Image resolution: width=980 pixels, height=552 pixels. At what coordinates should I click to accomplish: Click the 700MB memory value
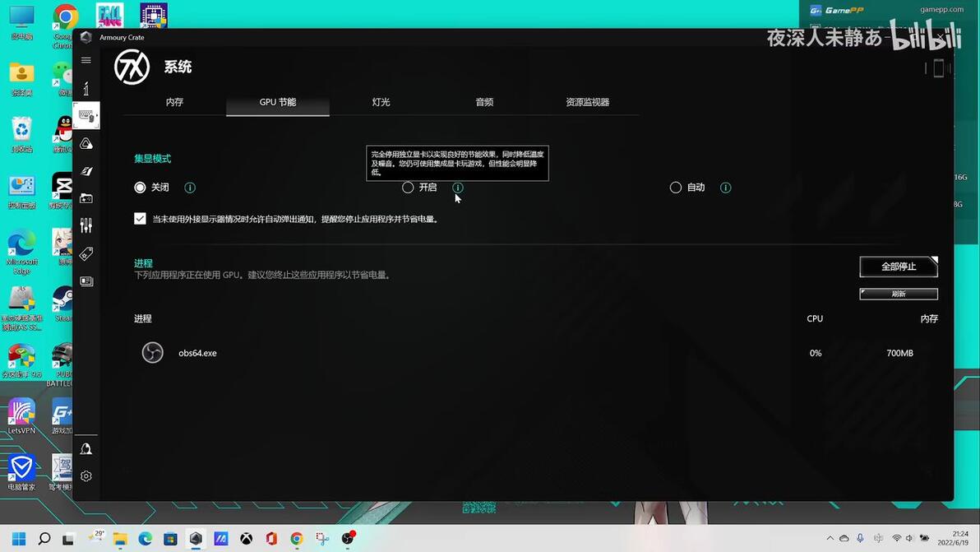pos(899,353)
